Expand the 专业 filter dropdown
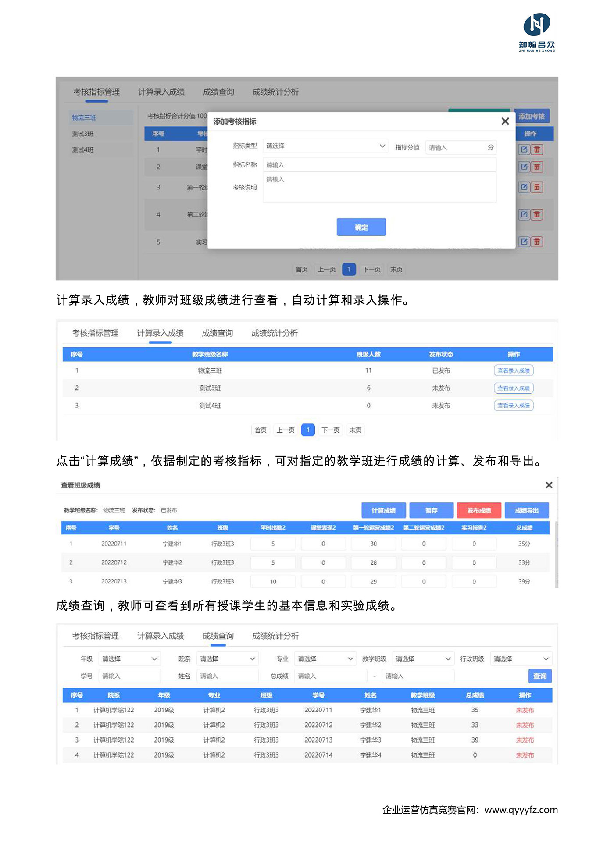 coord(325,658)
